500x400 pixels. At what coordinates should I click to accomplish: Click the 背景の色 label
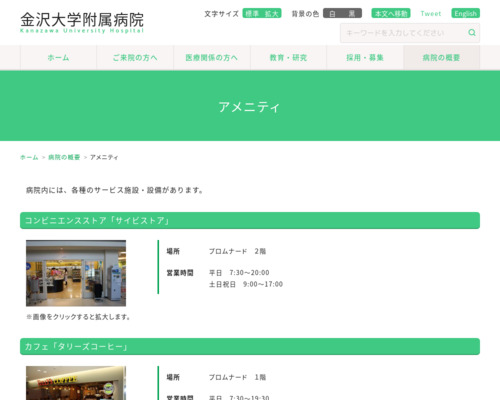click(305, 14)
